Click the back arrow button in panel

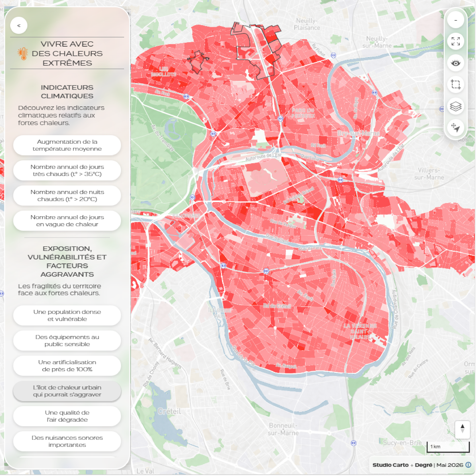(19, 25)
